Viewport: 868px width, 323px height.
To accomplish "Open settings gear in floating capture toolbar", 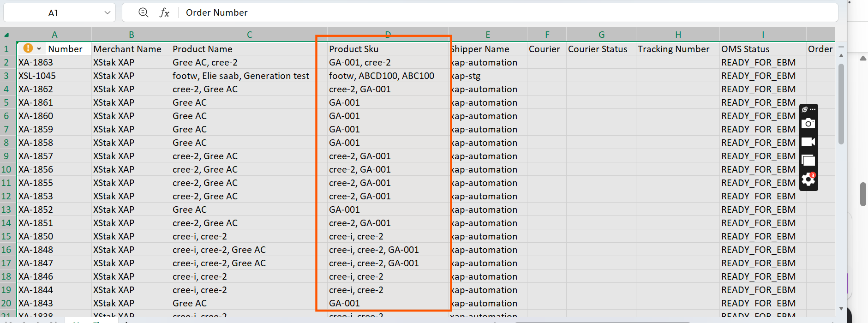I will coord(808,179).
